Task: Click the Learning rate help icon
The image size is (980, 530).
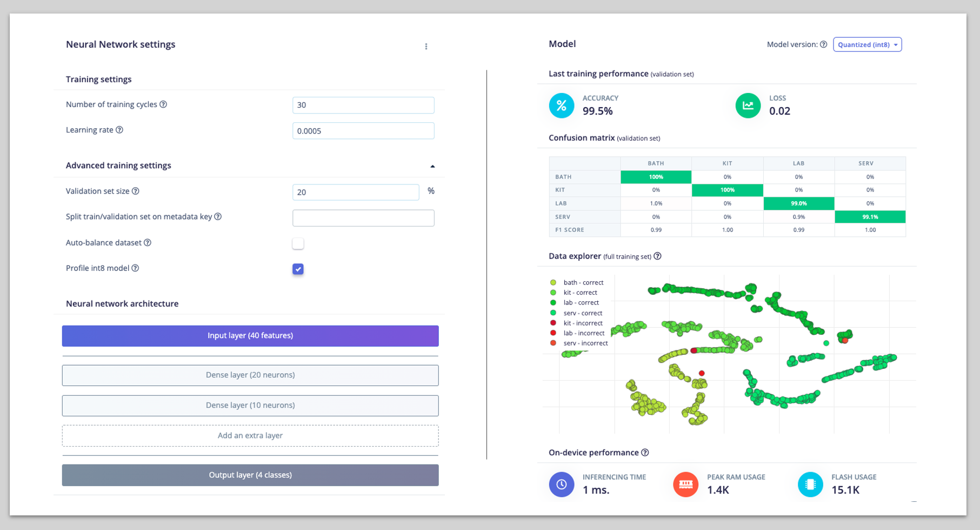Action: (x=119, y=130)
